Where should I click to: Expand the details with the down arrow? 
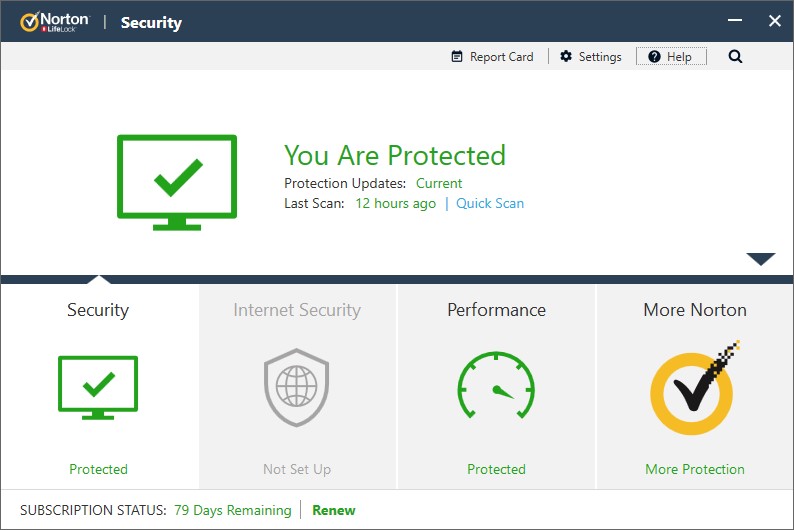[x=761, y=259]
